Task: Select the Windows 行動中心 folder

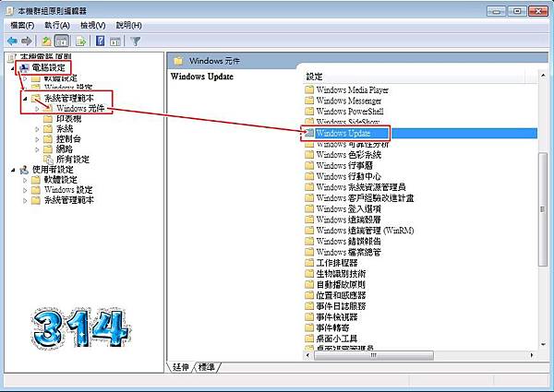Action: tap(349, 176)
